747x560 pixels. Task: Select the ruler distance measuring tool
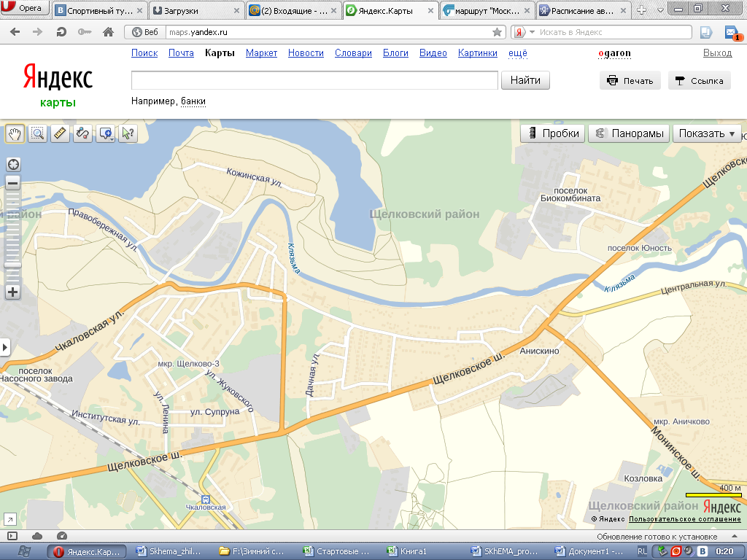pyautogui.click(x=60, y=134)
